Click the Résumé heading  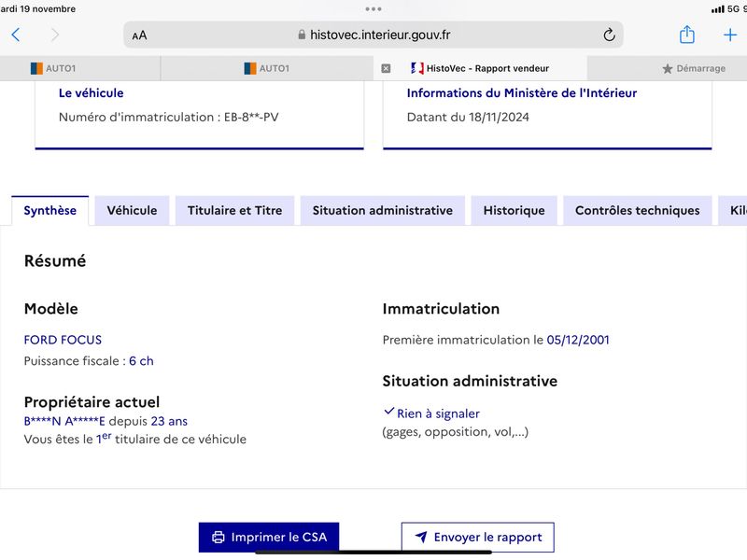pyautogui.click(x=55, y=261)
